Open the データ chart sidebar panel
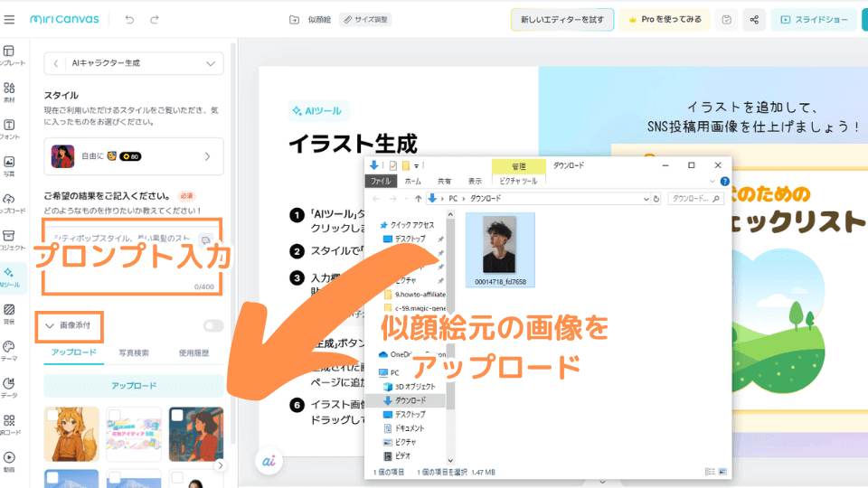 (x=9, y=388)
